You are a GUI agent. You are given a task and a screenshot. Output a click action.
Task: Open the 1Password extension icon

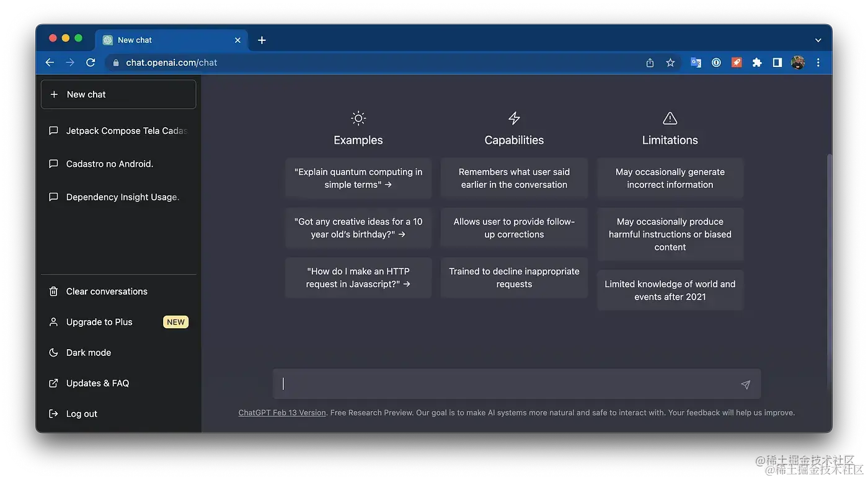pos(716,63)
